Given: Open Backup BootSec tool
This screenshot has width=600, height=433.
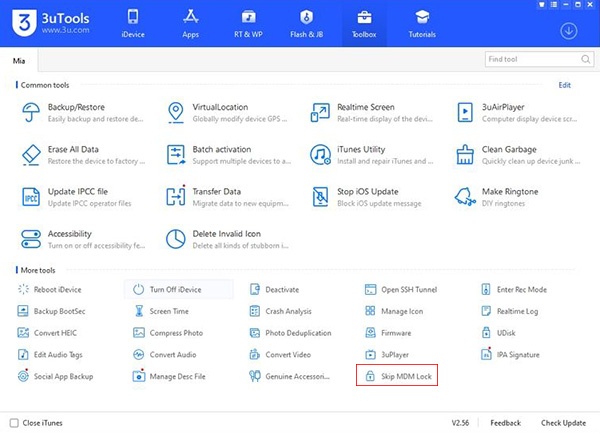Looking at the screenshot, I should click(x=51, y=311).
